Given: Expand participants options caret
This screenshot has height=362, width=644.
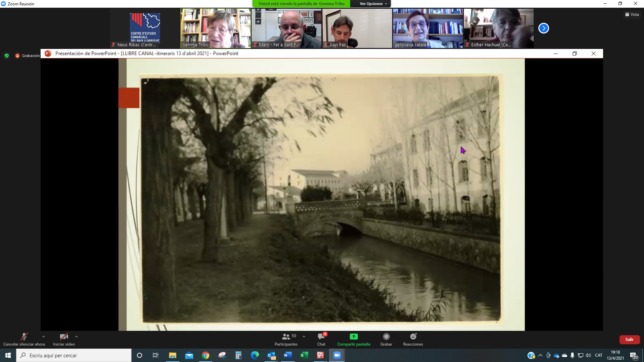Looking at the screenshot, I should [304, 337].
